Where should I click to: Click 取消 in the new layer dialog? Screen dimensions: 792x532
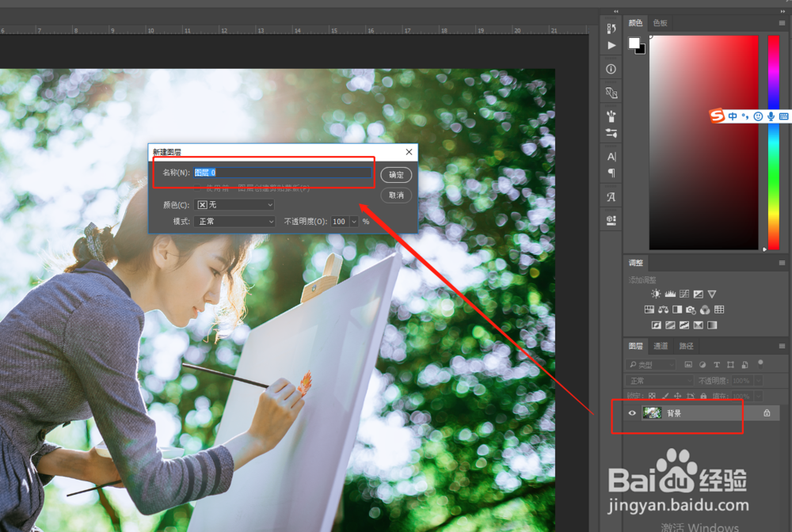[x=396, y=195]
